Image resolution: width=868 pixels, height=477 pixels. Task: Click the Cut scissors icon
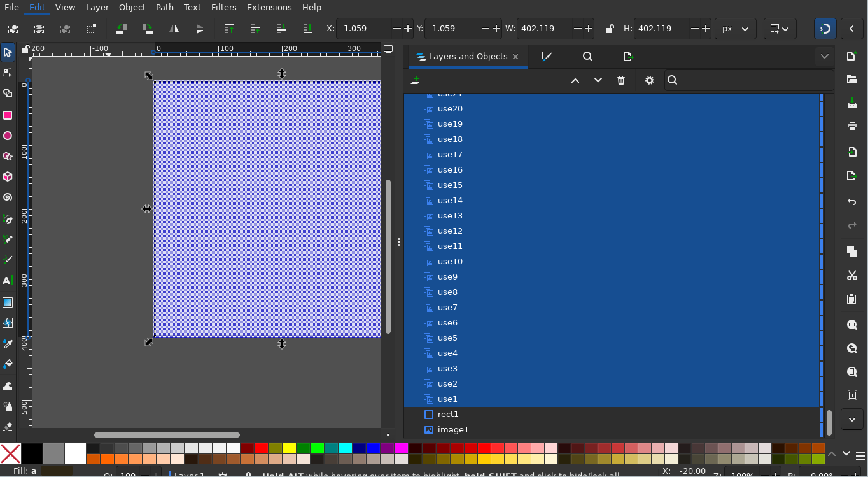tap(852, 276)
